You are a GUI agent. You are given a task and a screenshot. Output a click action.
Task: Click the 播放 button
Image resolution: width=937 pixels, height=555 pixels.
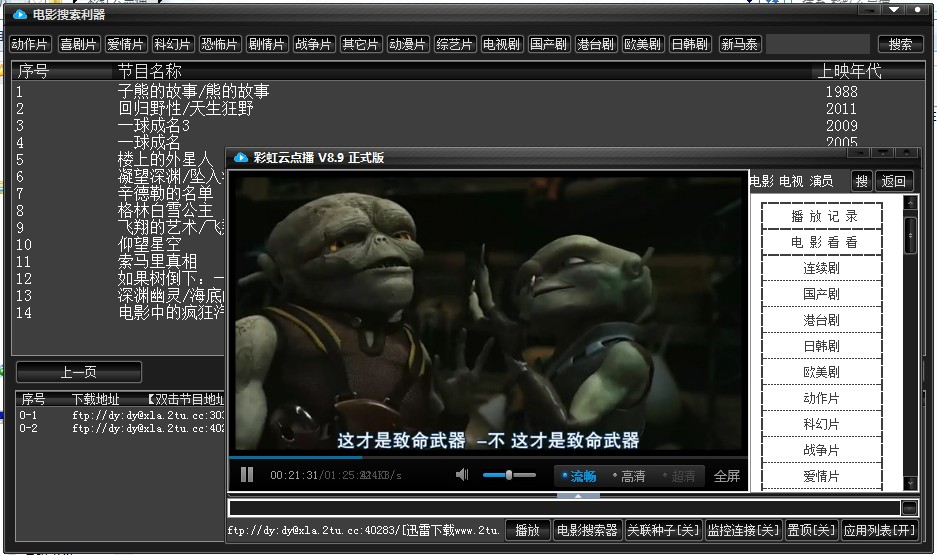(x=528, y=530)
